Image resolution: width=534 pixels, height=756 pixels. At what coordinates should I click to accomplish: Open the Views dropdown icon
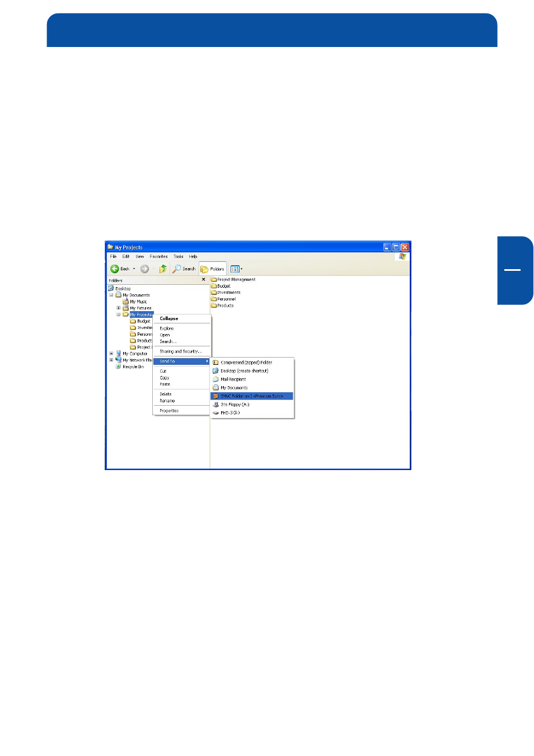tap(236, 269)
